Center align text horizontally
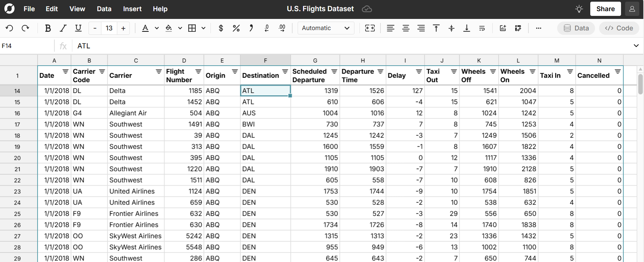 point(406,28)
